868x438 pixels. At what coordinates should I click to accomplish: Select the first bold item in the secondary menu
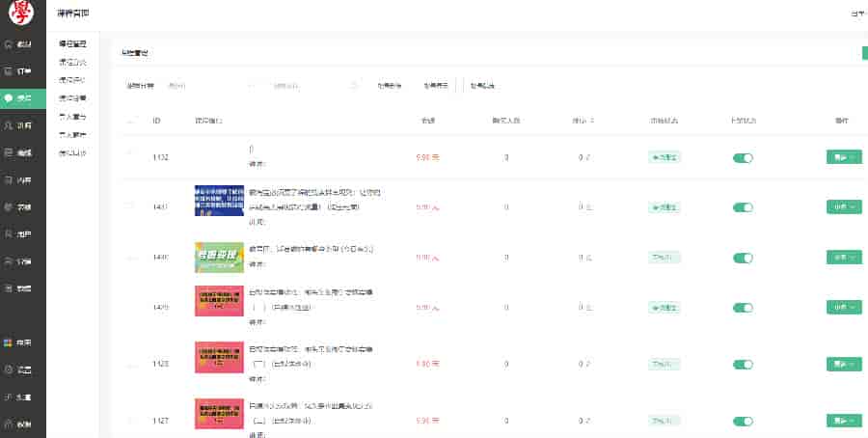(72, 44)
